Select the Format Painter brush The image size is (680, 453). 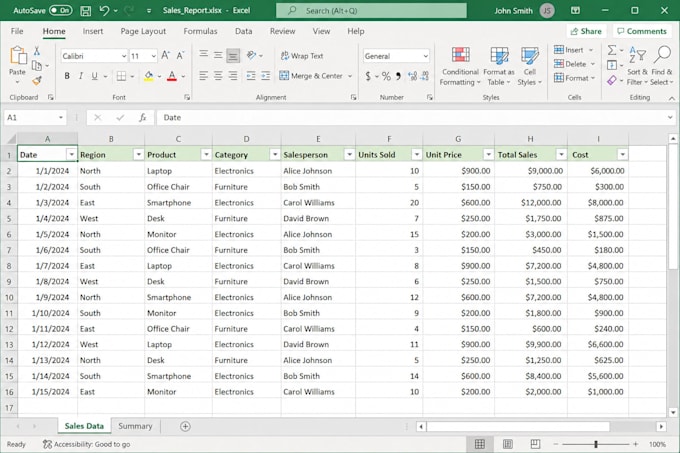(x=37, y=81)
